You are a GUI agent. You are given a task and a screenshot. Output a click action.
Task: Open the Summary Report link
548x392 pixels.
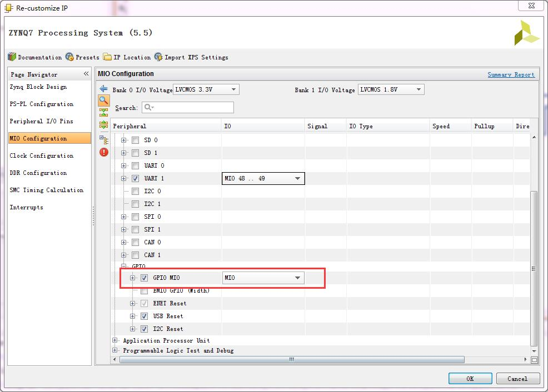511,74
